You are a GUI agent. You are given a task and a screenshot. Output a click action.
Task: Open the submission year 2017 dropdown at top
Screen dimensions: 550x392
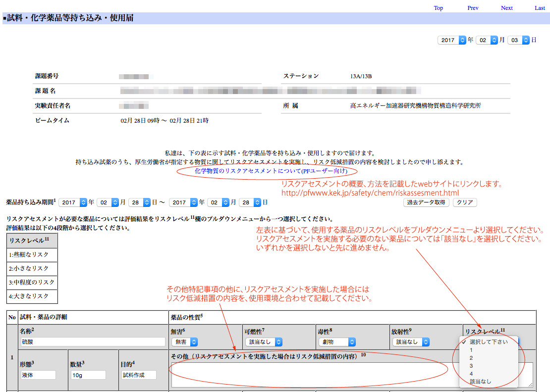pos(452,40)
